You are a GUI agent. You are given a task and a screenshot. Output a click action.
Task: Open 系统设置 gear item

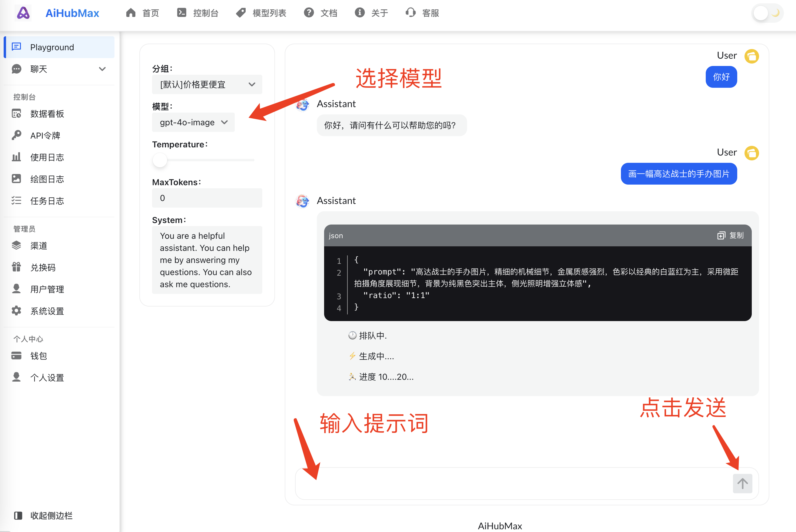pyautogui.click(x=47, y=311)
